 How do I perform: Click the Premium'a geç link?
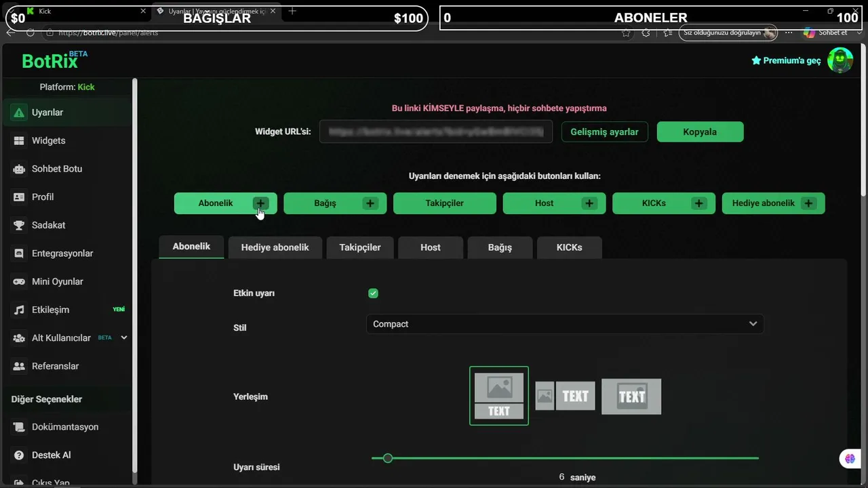pos(786,60)
